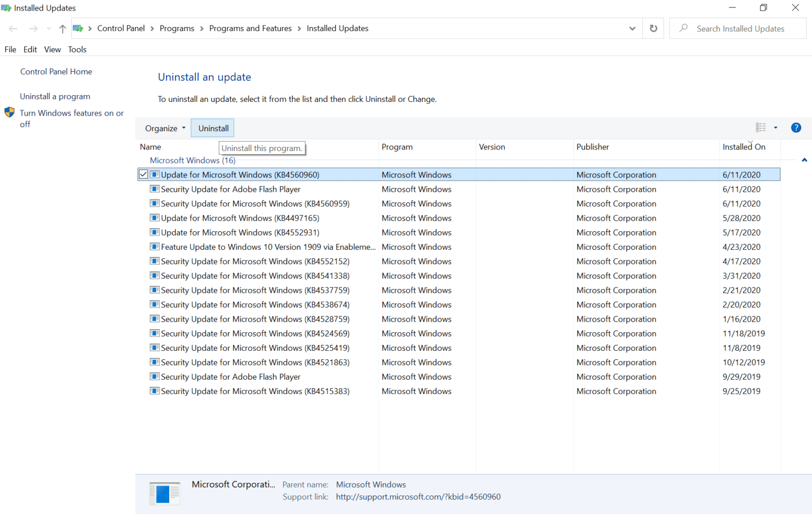Click the Details view icon on the toolbar
The width and height of the screenshot is (812, 514).
pyautogui.click(x=761, y=127)
